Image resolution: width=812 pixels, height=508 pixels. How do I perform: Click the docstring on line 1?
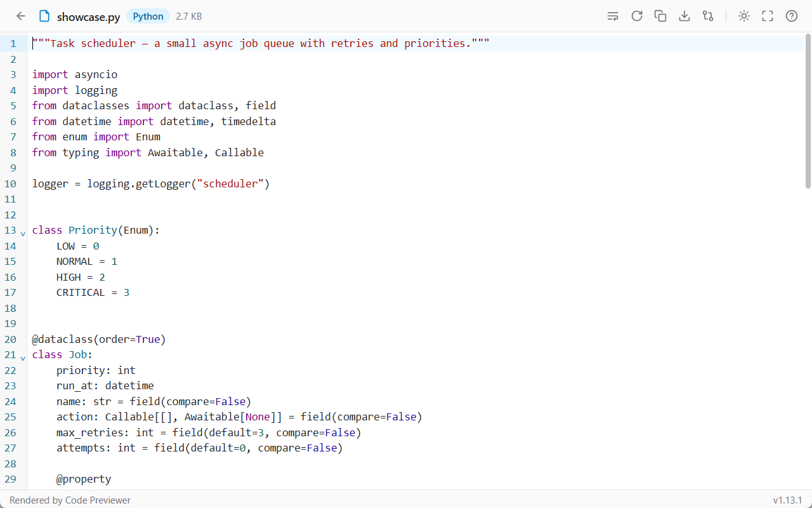point(261,44)
